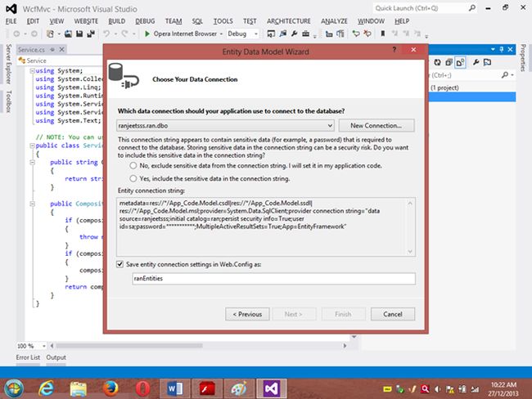This screenshot has width=532, height=399.
Task: Select 'No, exclude sensitive data' radio option
Action: pyautogui.click(x=133, y=165)
